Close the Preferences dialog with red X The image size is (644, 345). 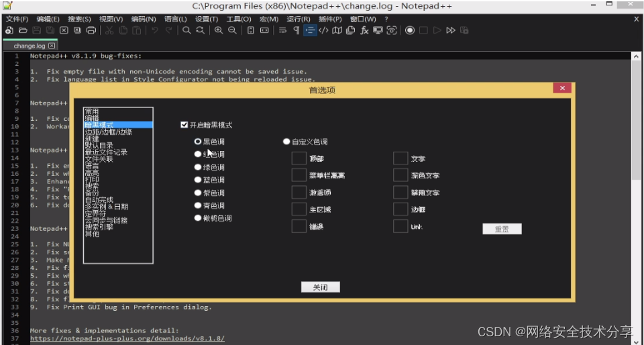click(562, 88)
